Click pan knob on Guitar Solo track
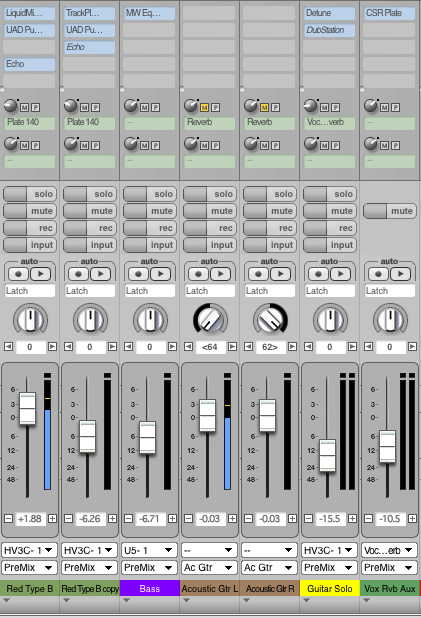421x618 pixels. pos(330,319)
